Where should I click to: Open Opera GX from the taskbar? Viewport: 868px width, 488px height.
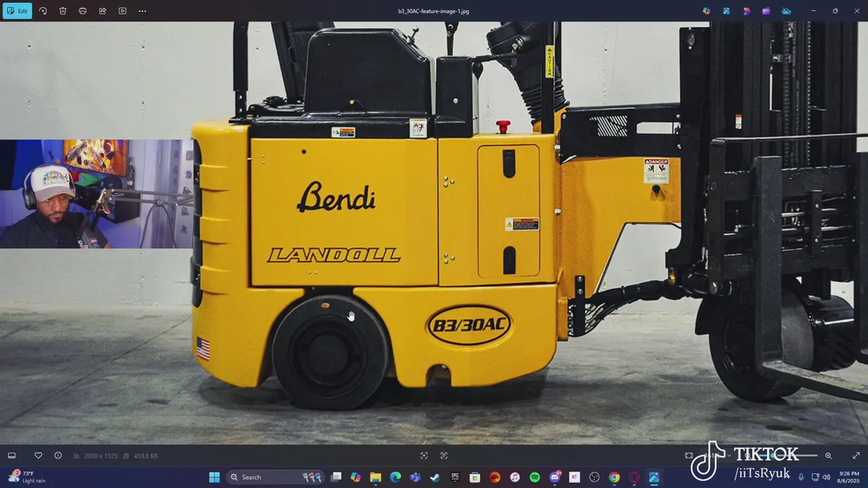(634, 477)
